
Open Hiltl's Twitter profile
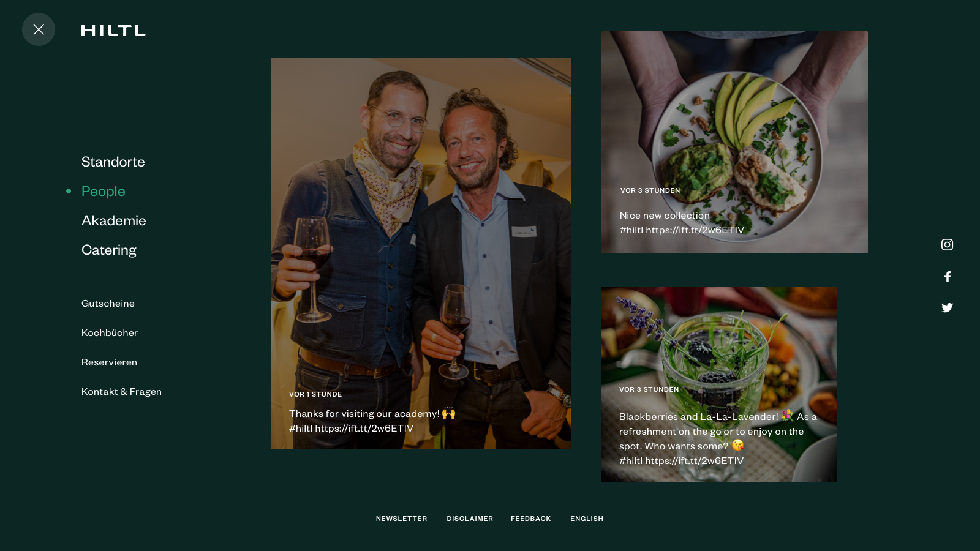[x=947, y=308]
